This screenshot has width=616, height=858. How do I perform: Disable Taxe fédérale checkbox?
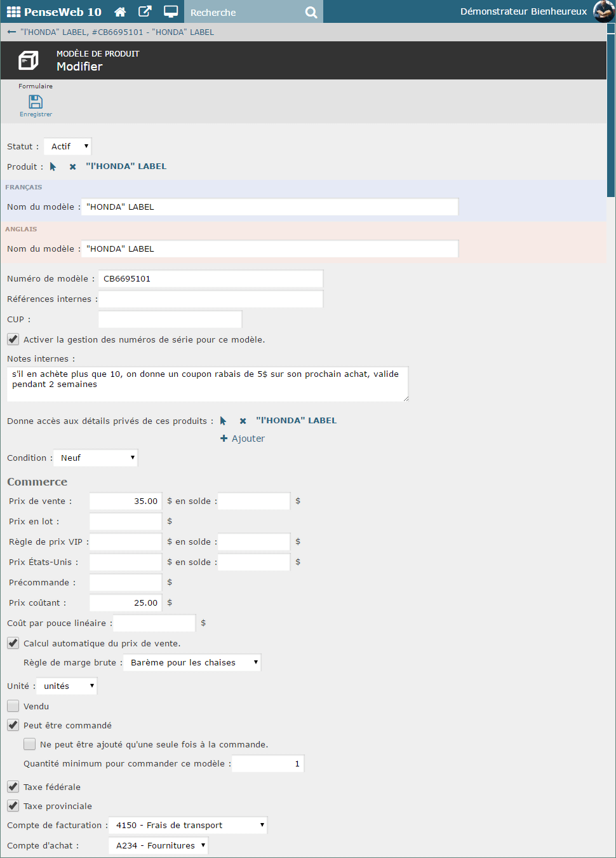tap(13, 787)
